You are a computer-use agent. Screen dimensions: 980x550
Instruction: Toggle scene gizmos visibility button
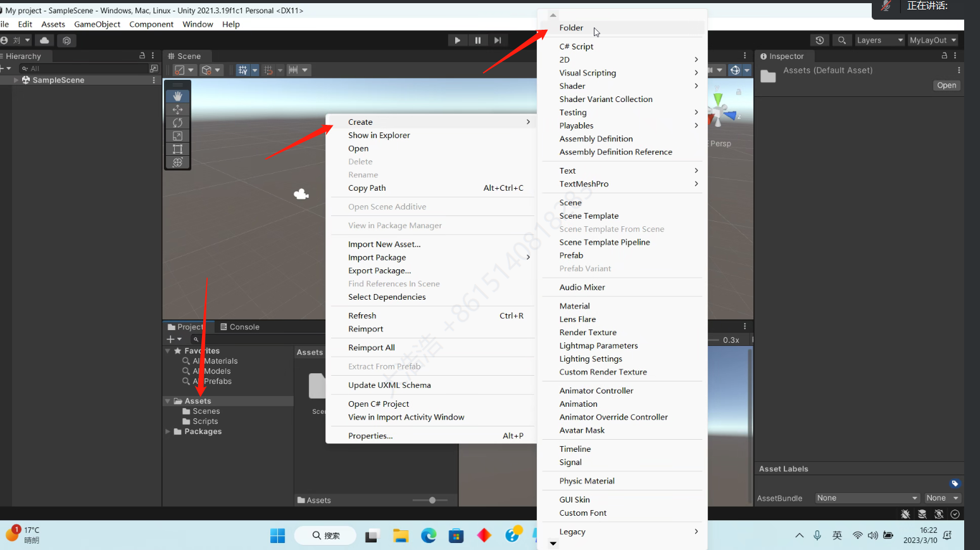[x=735, y=70]
